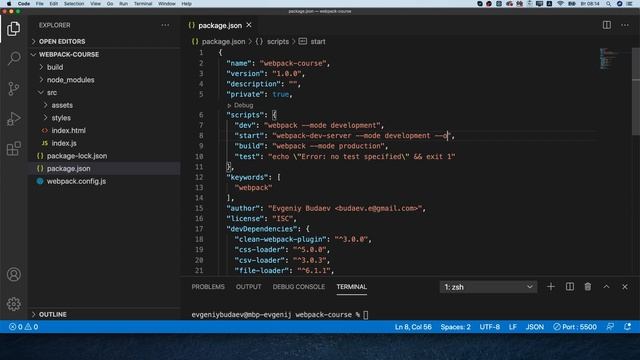Split the terminal panel
This screenshot has width=640, height=360.
coord(570,287)
